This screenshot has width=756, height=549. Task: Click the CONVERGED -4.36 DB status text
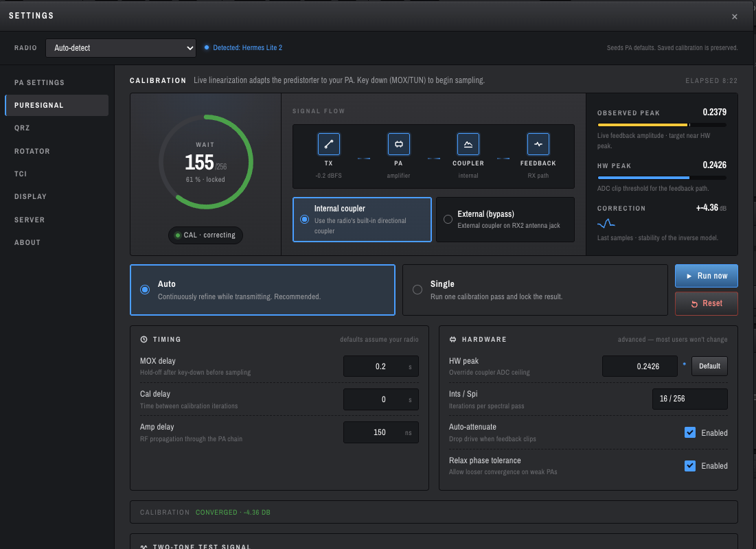pos(233,513)
